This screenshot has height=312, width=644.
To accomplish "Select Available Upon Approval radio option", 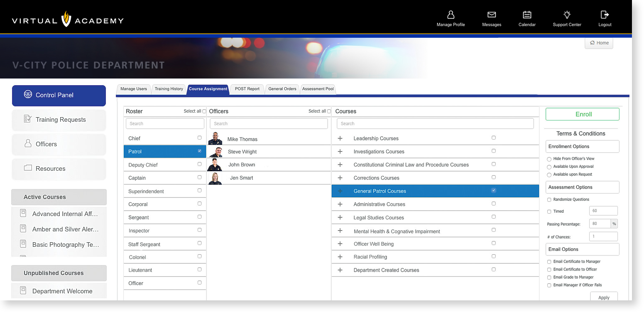I will pos(549,167).
